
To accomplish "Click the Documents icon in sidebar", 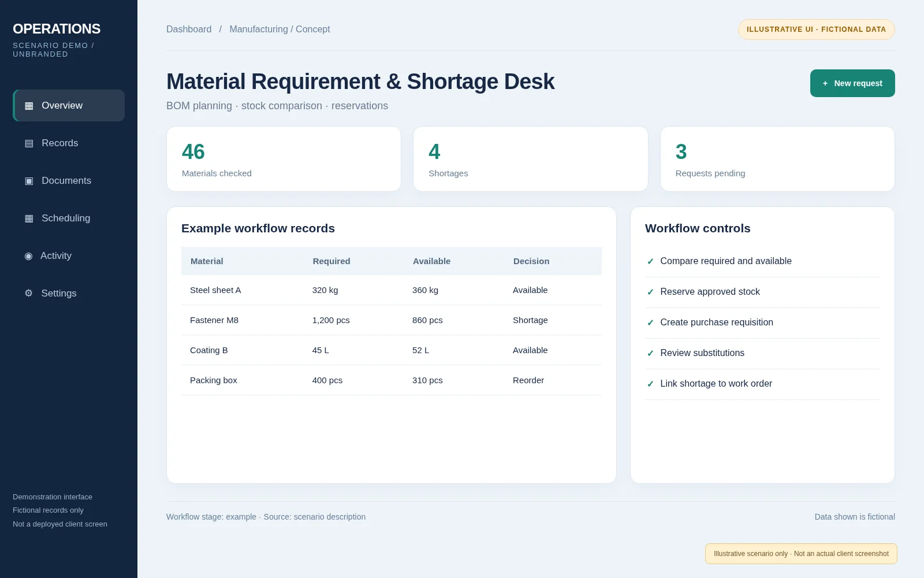I will (29, 181).
